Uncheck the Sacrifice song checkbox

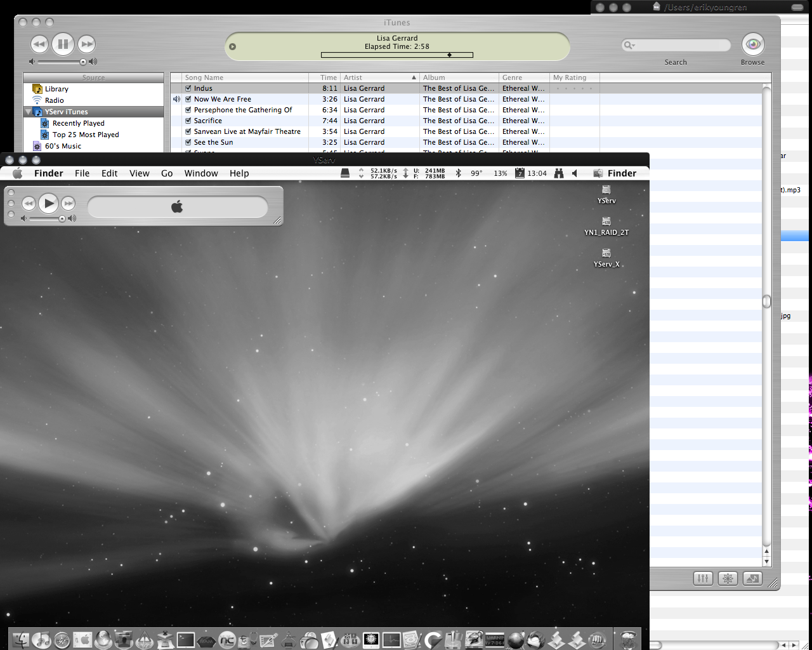pyautogui.click(x=188, y=121)
